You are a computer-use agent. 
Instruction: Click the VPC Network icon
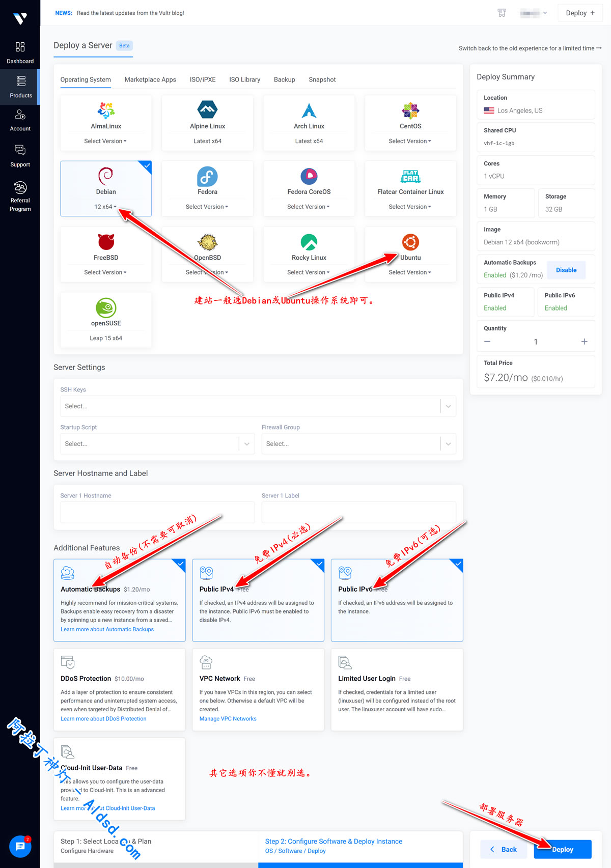206,662
